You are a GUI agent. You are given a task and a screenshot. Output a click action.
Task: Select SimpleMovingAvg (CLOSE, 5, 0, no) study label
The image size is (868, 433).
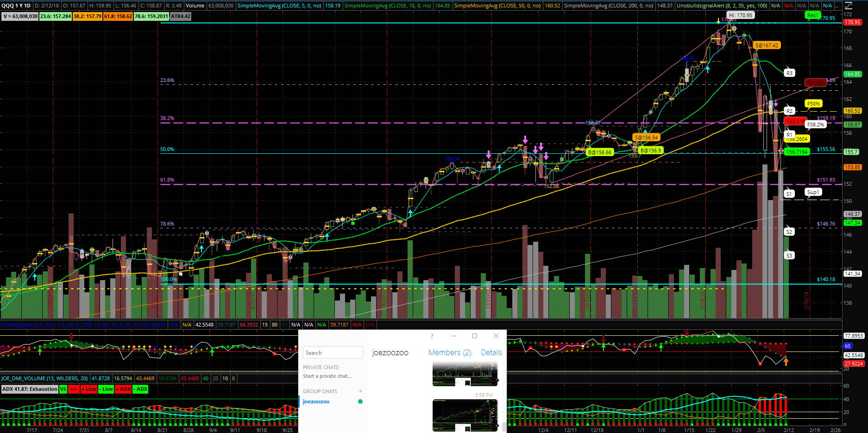tap(279, 6)
